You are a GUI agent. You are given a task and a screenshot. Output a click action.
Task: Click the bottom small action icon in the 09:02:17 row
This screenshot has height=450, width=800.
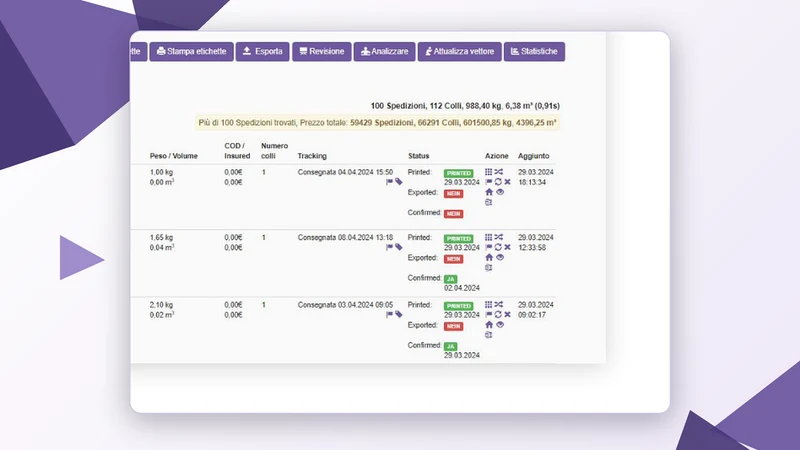(x=488, y=335)
